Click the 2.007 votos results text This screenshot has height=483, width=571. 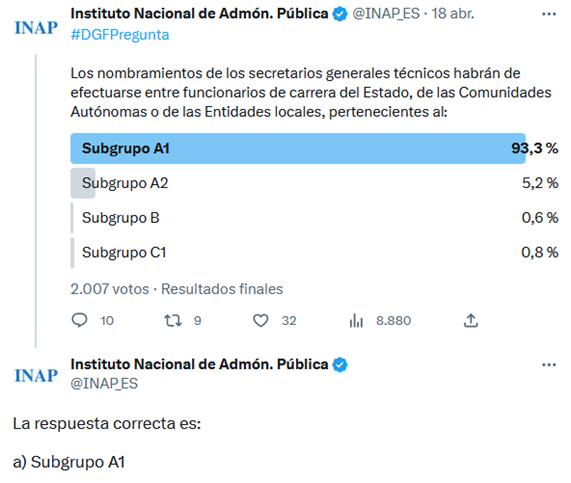tap(110, 289)
